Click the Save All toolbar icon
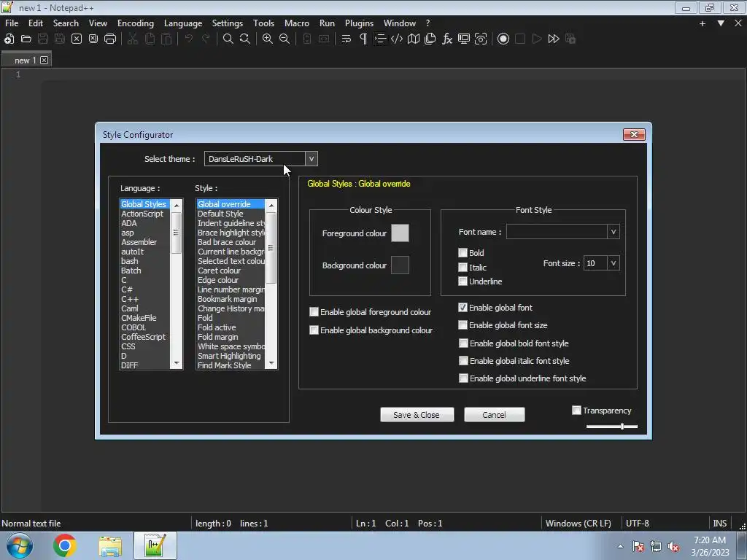The height and width of the screenshot is (560, 747). [x=60, y=39]
